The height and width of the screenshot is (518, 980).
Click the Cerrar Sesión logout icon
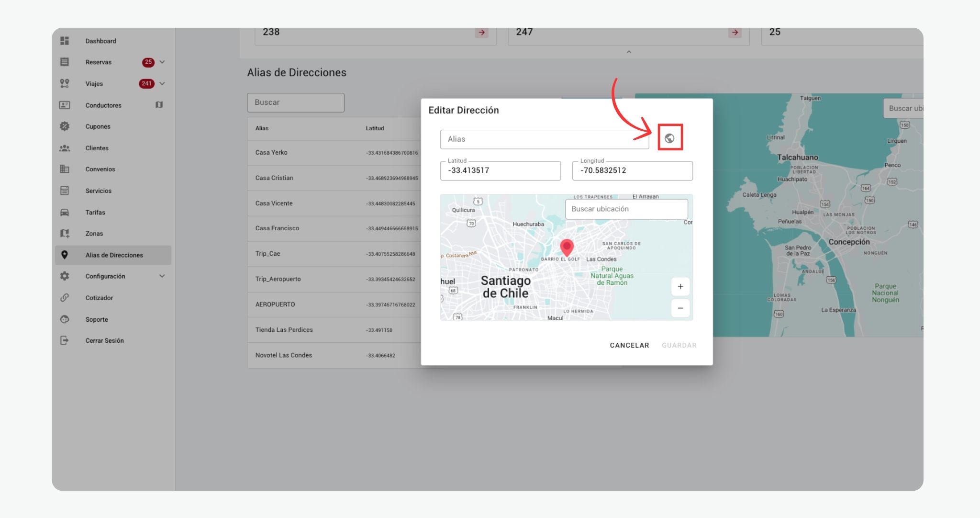point(65,340)
